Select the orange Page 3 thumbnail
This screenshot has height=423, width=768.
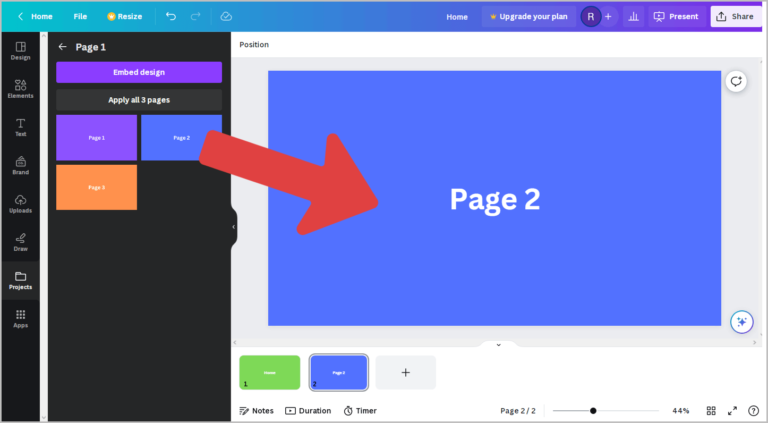[x=96, y=188]
